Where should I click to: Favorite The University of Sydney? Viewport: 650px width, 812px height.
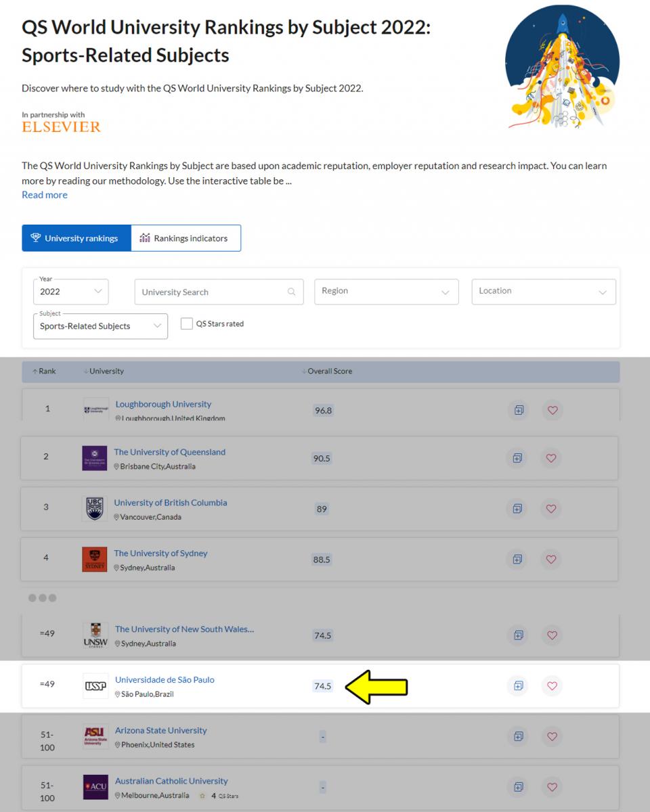551,560
